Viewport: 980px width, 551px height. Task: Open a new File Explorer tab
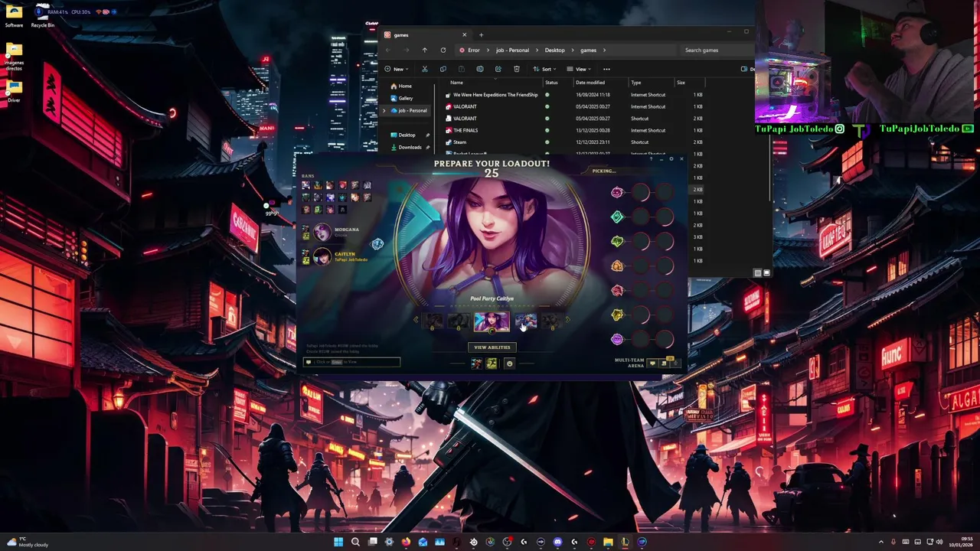click(481, 34)
